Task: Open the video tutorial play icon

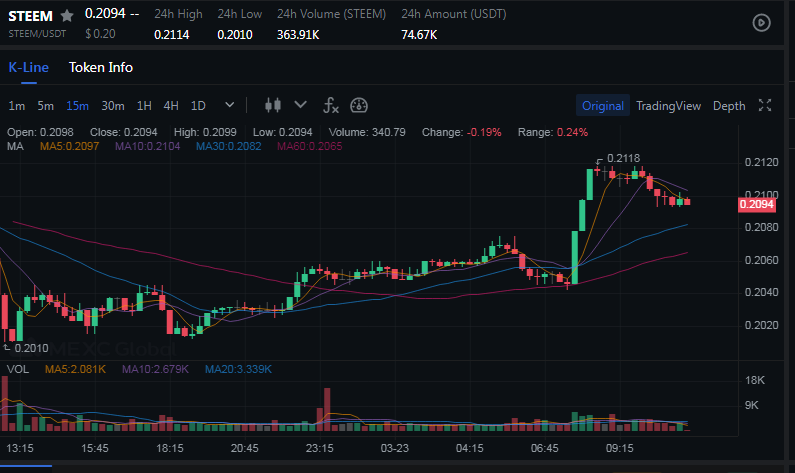Action: coord(761,22)
